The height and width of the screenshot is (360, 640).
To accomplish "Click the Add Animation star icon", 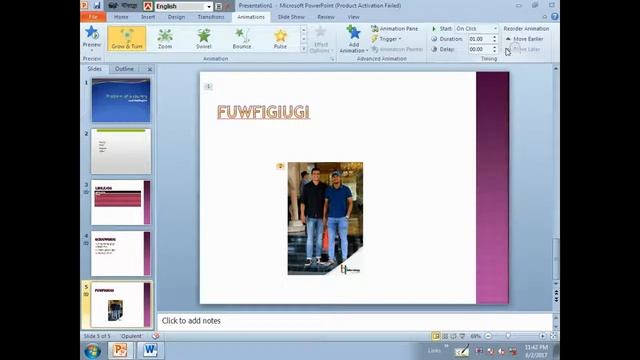I will tap(353, 33).
